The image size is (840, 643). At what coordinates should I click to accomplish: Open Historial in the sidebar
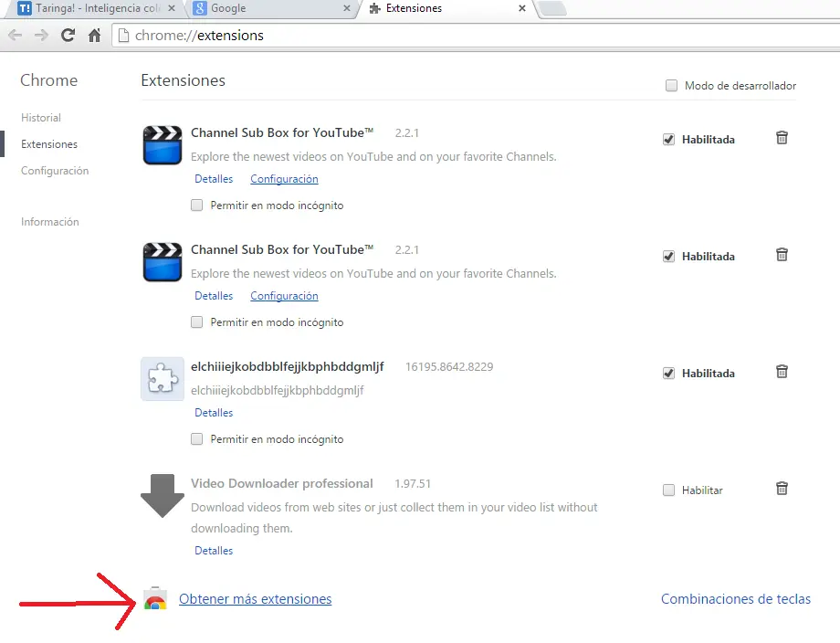click(41, 117)
